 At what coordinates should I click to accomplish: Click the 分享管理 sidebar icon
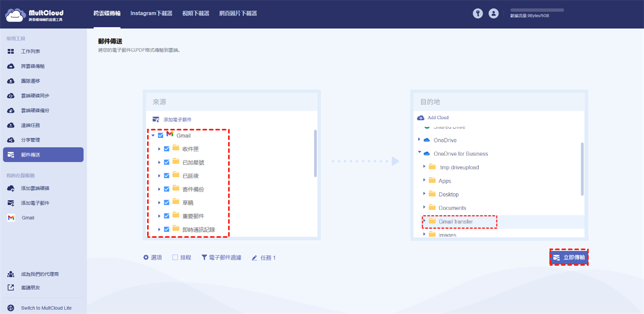click(11, 140)
